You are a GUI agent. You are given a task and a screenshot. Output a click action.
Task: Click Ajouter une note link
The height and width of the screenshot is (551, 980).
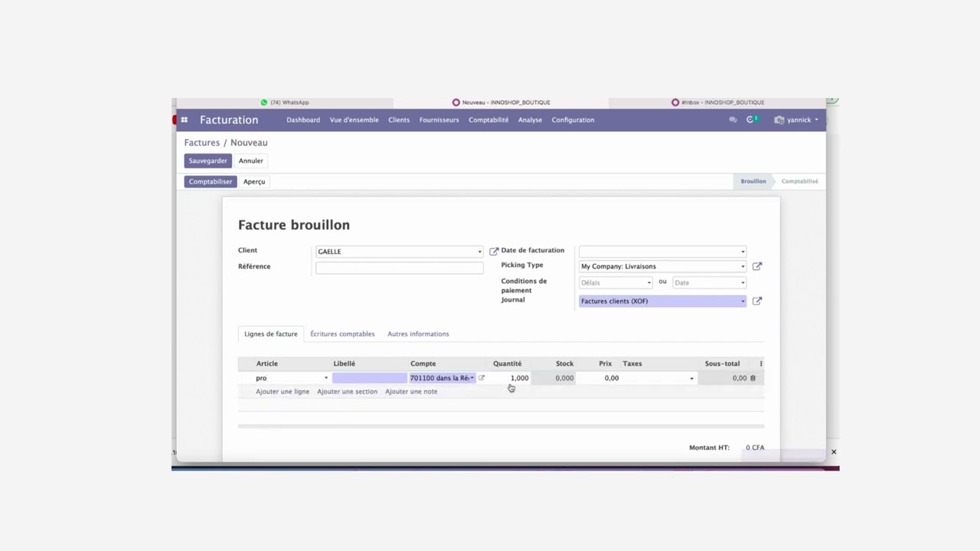(411, 392)
